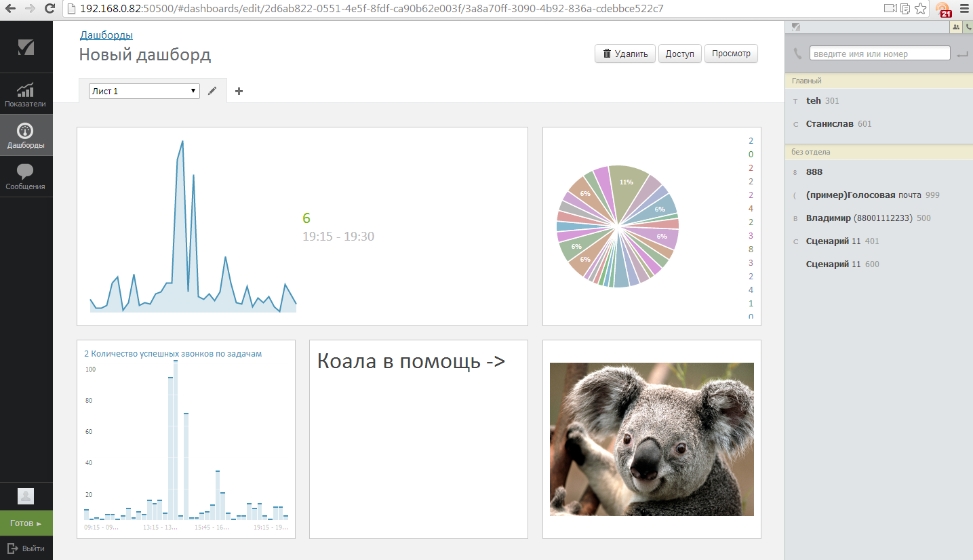Viewport: 973px width, 560px height.
Task: Open the Chrome hamburger menu
Action: tap(964, 9)
